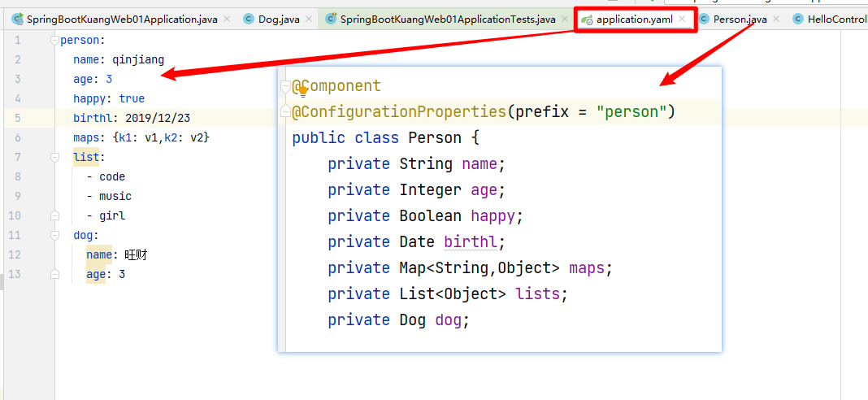Screen dimensions: 868x400
Task: Switch to the SpringBootKuangWeb01Application.java tab
Action: point(115,20)
